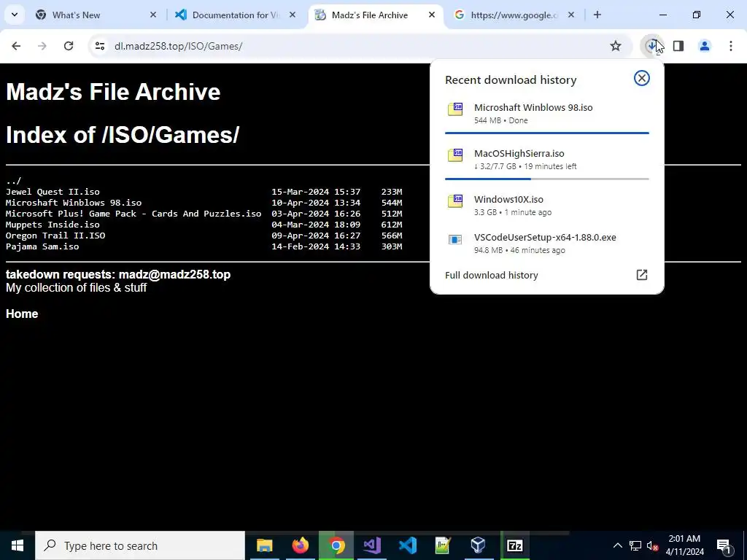The width and height of the screenshot is (747, 560).
Task: Click the Windows Start button
Action: click(18, 545)
